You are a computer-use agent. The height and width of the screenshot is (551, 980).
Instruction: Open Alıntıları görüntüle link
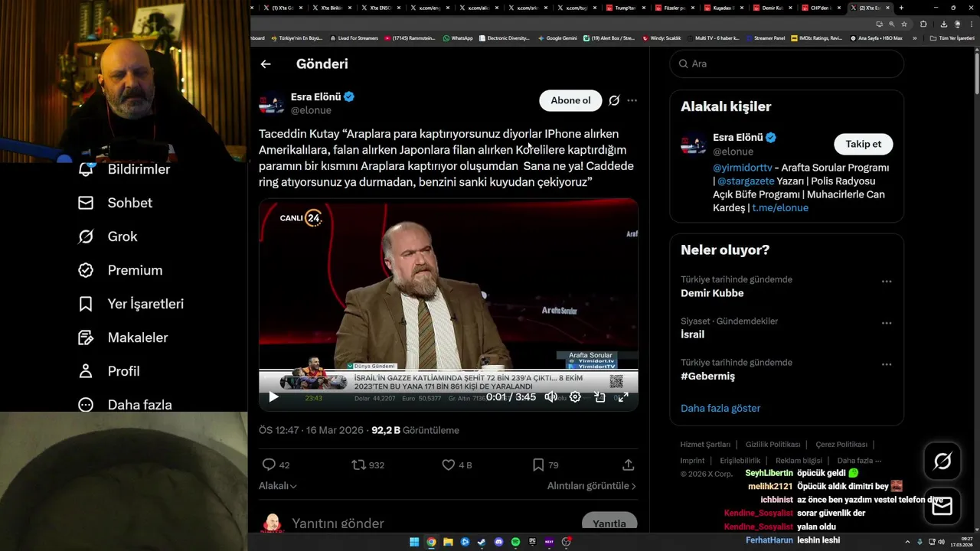point(592,486)
